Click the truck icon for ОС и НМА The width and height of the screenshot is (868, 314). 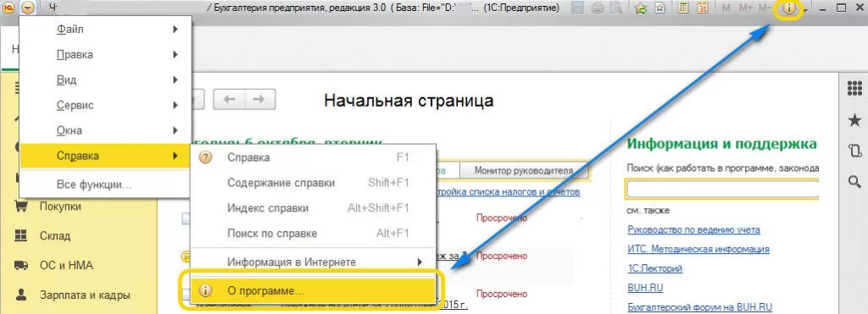point(21,266)
